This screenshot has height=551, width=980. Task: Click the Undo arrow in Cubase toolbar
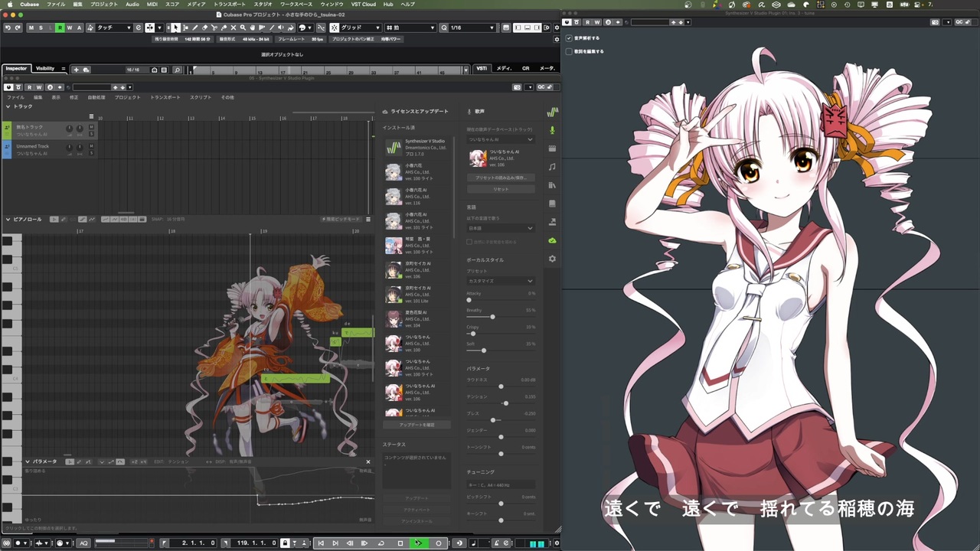tap(8, 28)
